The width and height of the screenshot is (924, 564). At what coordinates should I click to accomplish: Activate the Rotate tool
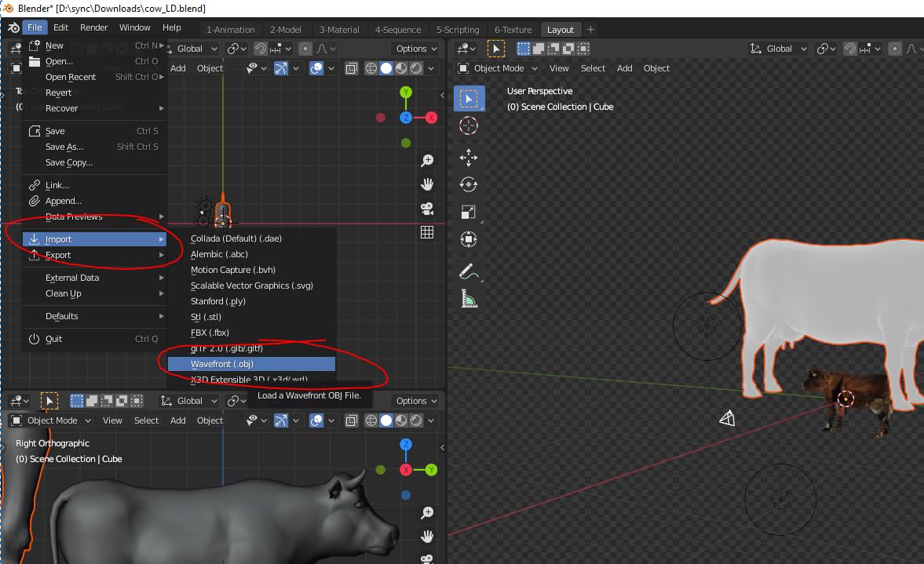(x=469, y=184)
